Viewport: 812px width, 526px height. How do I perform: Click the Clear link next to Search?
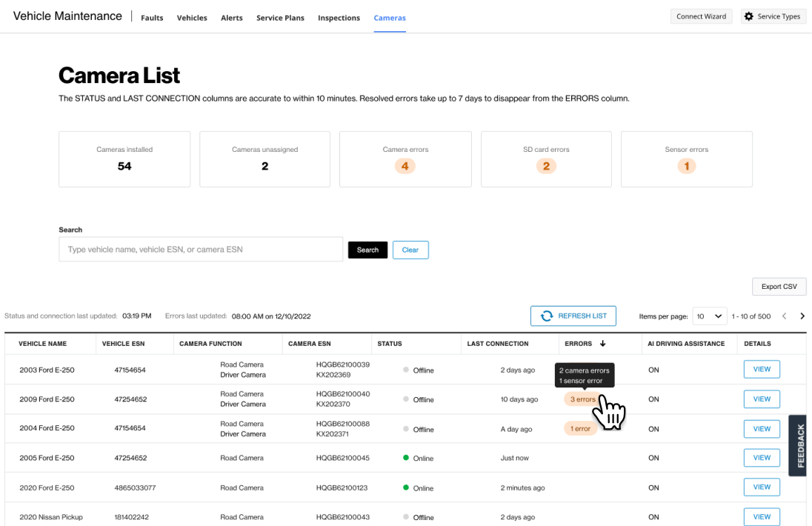pos(410,250)
